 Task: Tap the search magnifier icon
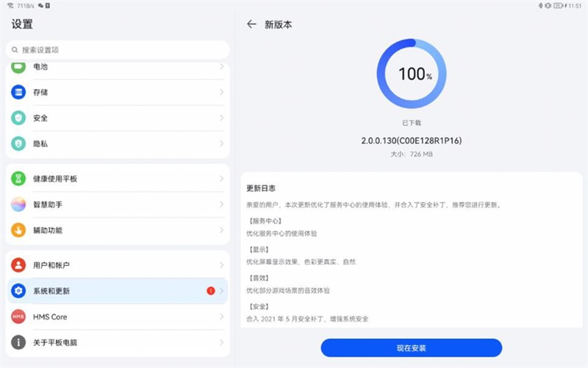pyautogui.click(x=15, y=49)
